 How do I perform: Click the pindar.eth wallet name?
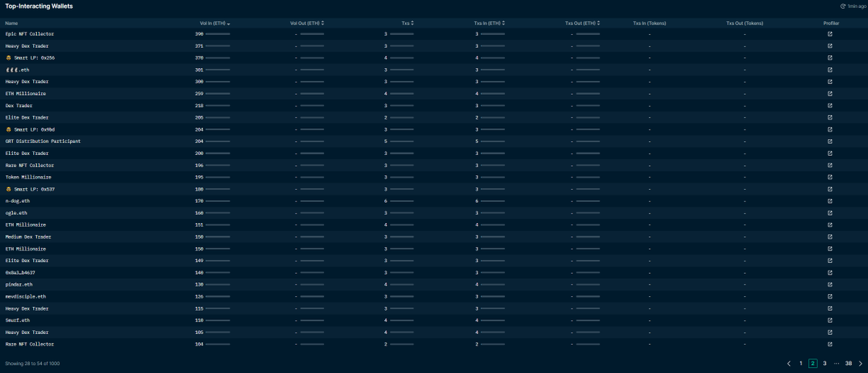pyautogui.click(x=19, y=285)
